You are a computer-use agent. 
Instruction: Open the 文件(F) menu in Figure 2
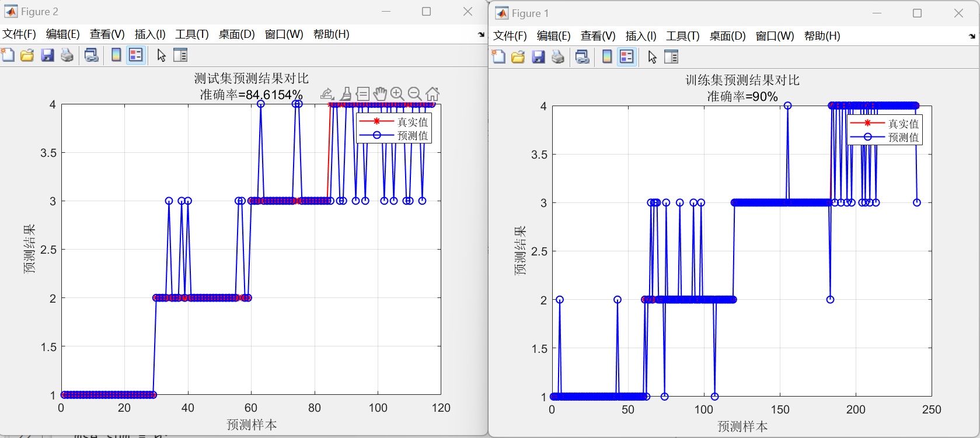pos(19,34)
